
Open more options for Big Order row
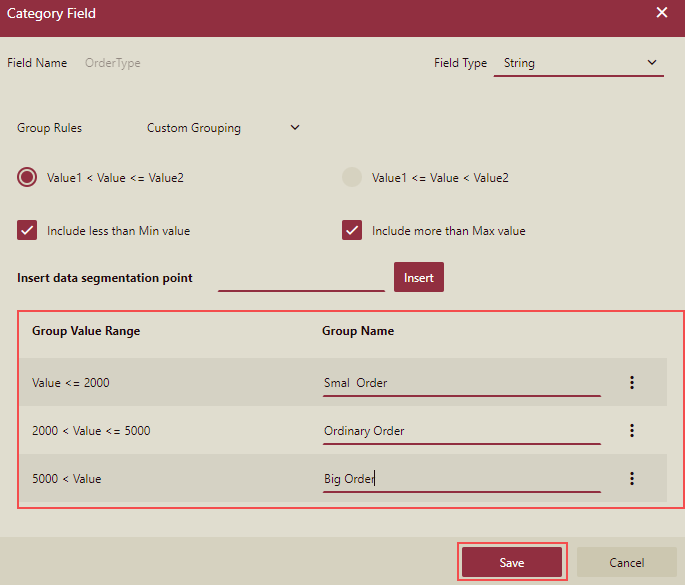coord(631,478)
